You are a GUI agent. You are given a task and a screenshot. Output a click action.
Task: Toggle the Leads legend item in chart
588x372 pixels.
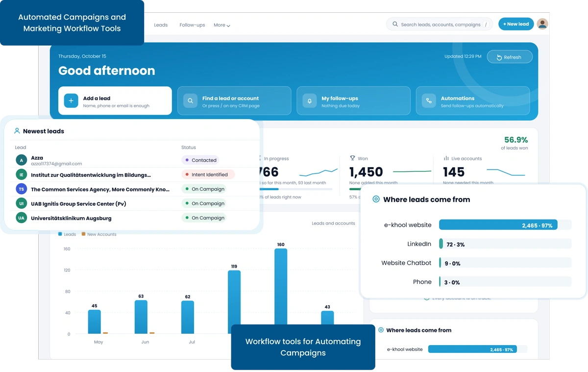point(67,234)
